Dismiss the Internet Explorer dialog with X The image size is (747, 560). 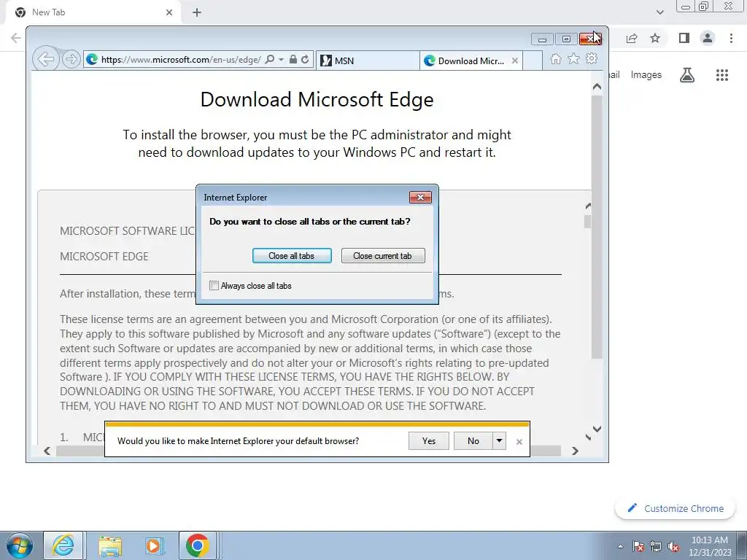point(420,197)
